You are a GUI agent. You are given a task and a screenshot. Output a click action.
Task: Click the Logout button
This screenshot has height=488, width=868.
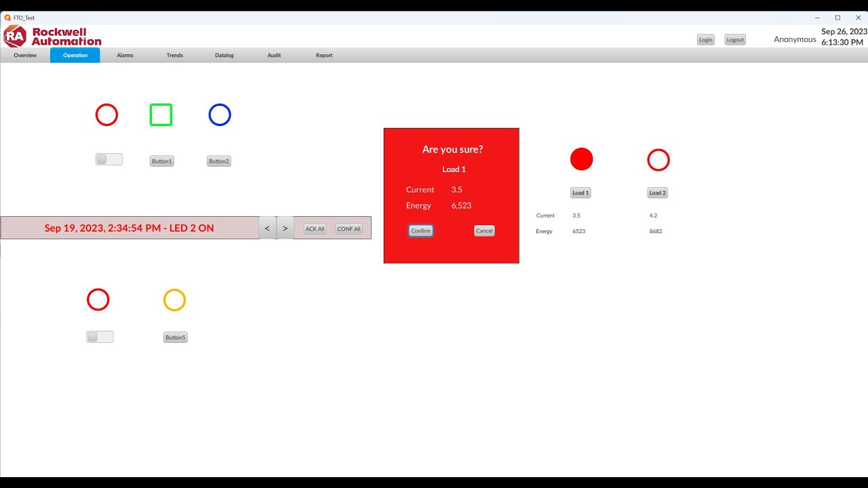(735, 39)
